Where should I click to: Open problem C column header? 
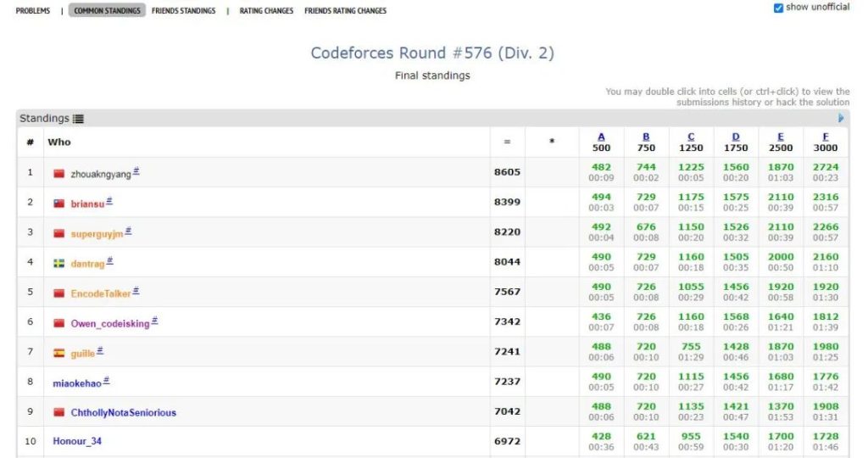[691, 137]
